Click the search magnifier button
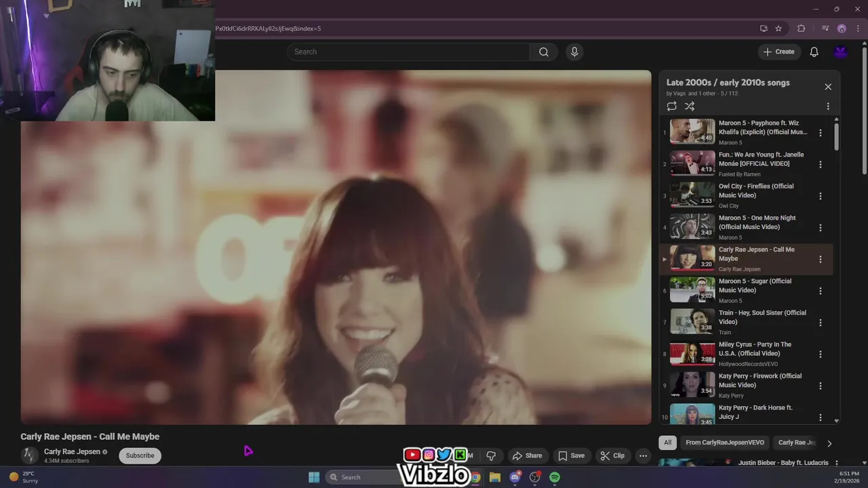This screenshot has height=488, width=868. pos(544,52)
